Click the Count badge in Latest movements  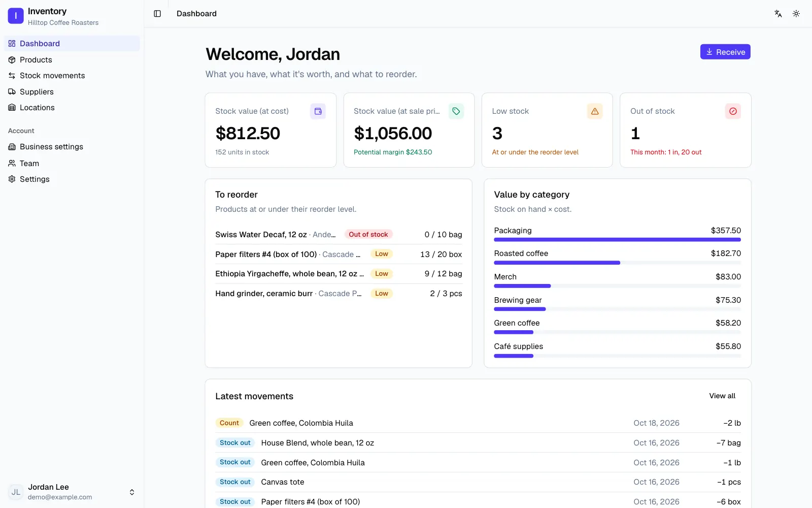click(x=229, y=423)
